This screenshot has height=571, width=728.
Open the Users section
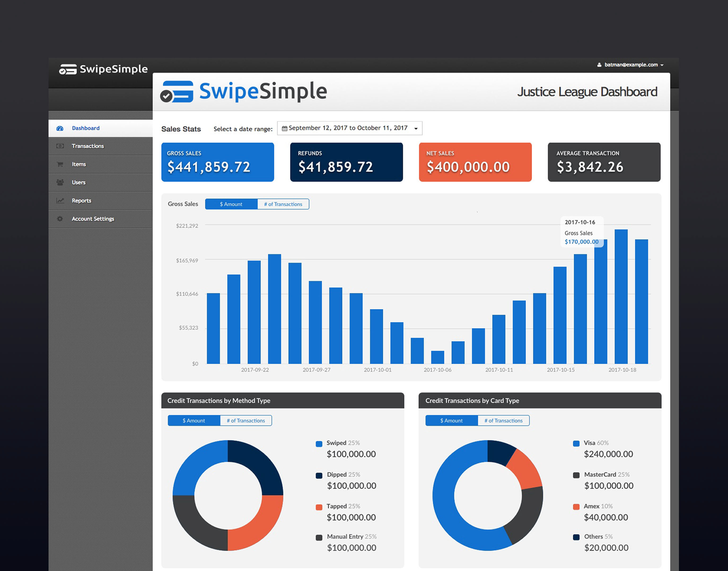(100, 182)
